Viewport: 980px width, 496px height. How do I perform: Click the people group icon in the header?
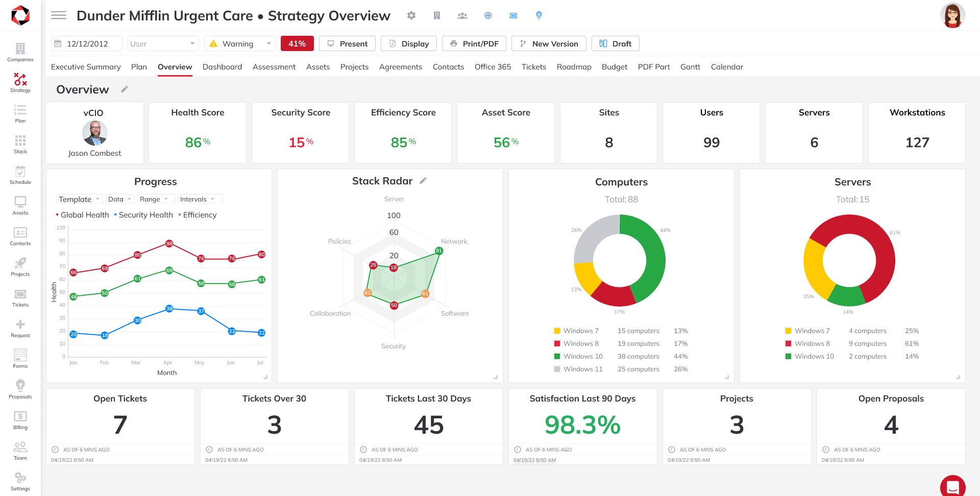[x=462, y=15]
